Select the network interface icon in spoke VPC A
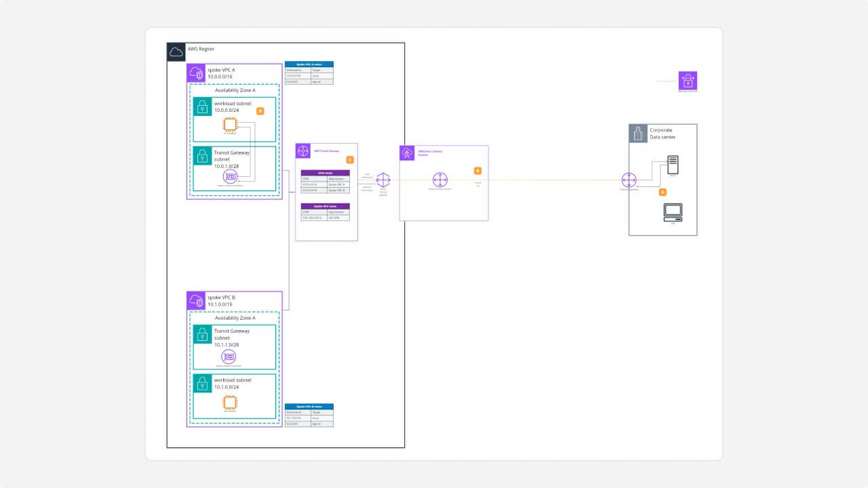 pos(230,177)
